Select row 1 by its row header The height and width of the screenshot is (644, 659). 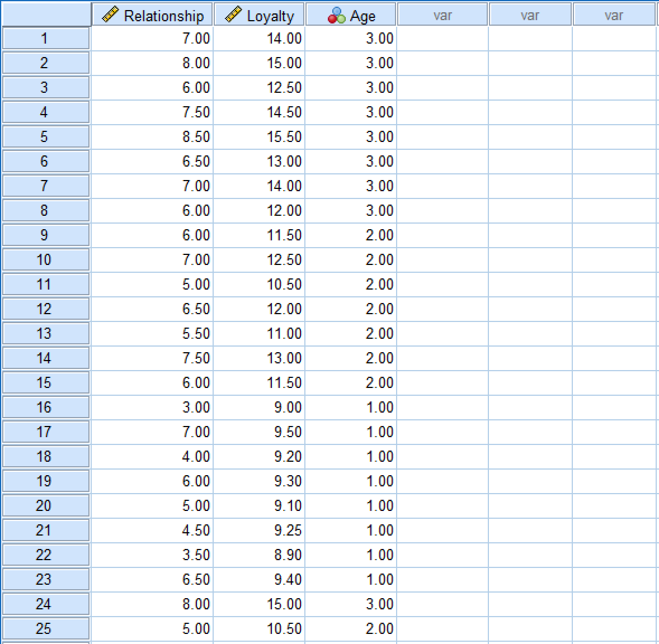(45, 38)
